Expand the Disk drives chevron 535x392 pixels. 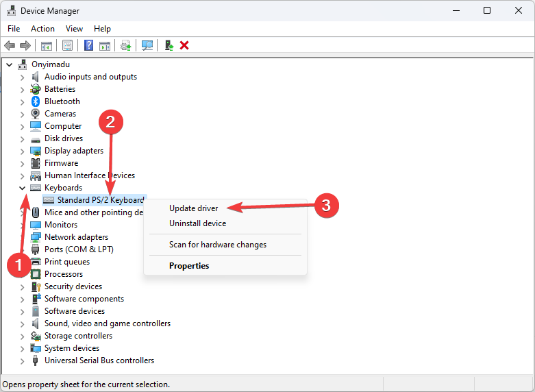coord(22,139)
